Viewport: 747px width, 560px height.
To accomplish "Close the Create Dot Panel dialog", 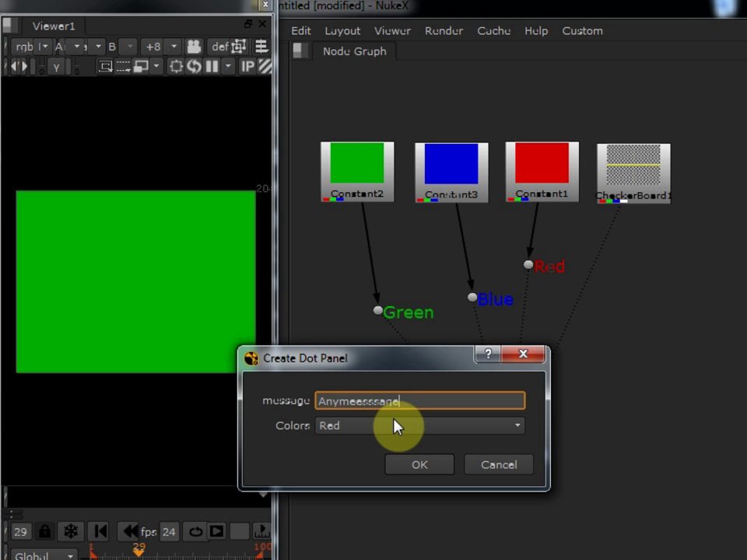I will tap(523, 354).
